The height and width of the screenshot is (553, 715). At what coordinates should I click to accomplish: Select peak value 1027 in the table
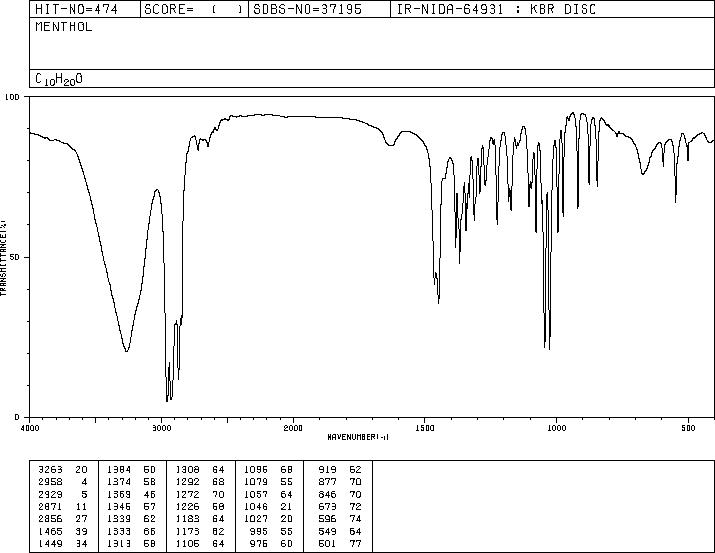pos(256,519)
